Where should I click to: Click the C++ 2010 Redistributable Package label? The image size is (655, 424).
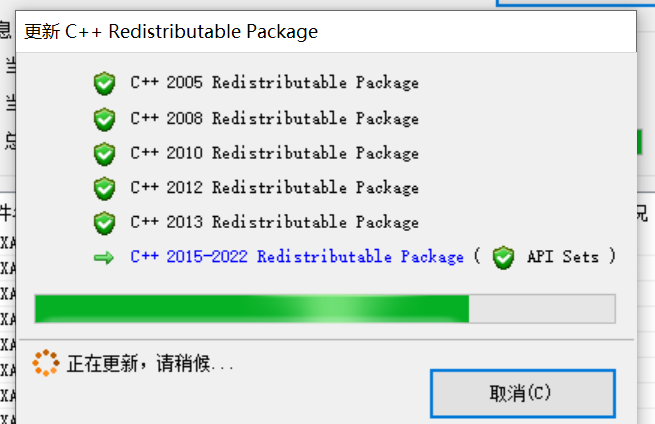(x=274, y=153)
